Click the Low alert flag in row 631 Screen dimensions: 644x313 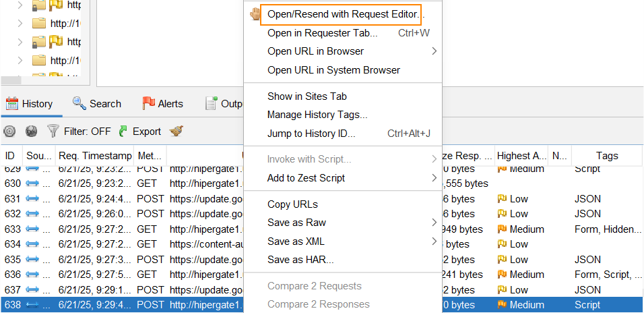(x=502, y=199)
